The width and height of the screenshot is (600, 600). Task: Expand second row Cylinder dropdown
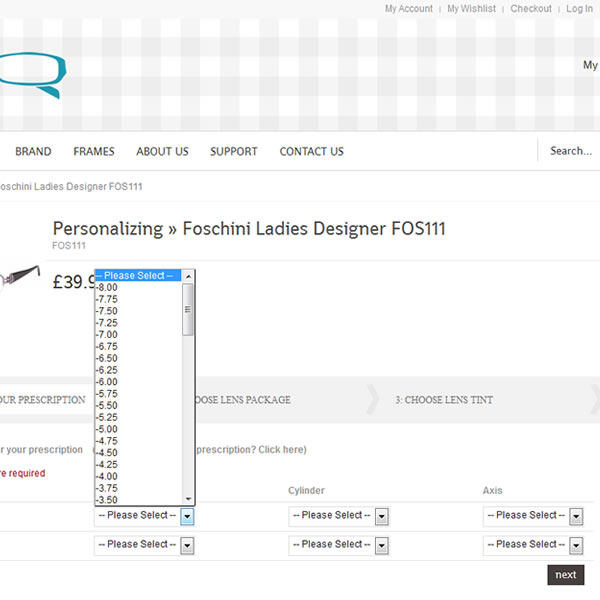[338, 545]
